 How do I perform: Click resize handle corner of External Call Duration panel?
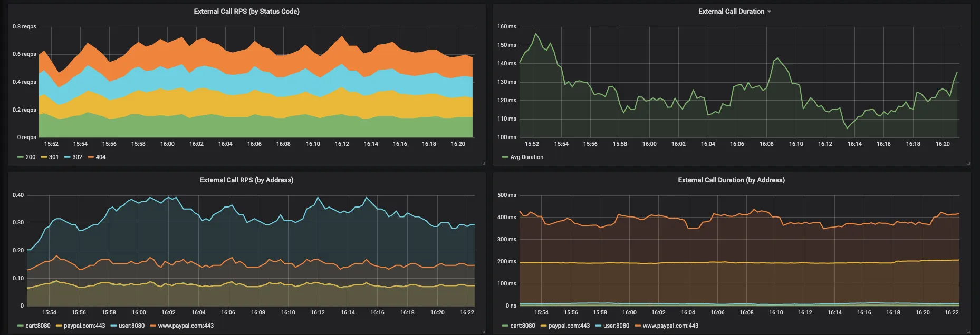pos(968,163)
